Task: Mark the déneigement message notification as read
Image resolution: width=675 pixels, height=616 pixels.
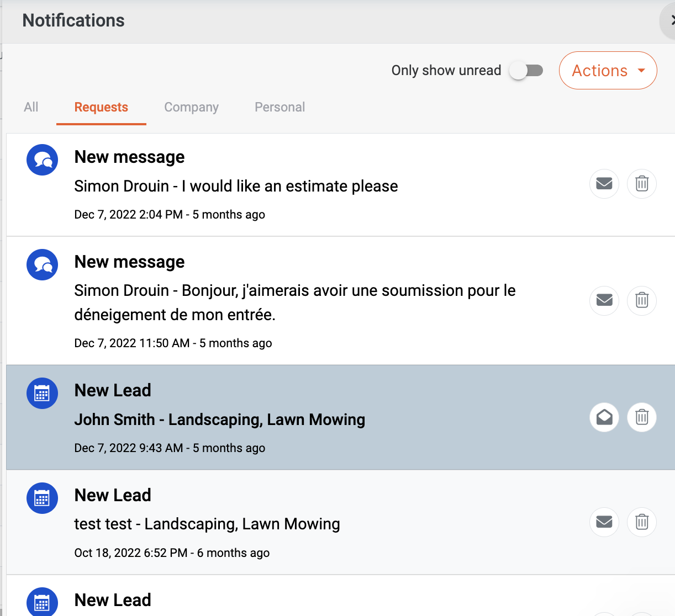Action: pos(604,300)
